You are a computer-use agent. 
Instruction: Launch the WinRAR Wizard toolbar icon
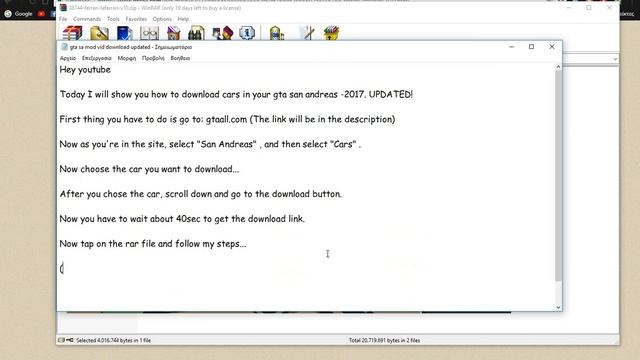[x=222, y=33]
